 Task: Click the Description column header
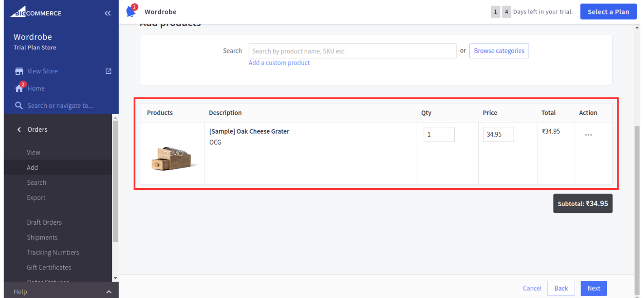click(225, 113)
